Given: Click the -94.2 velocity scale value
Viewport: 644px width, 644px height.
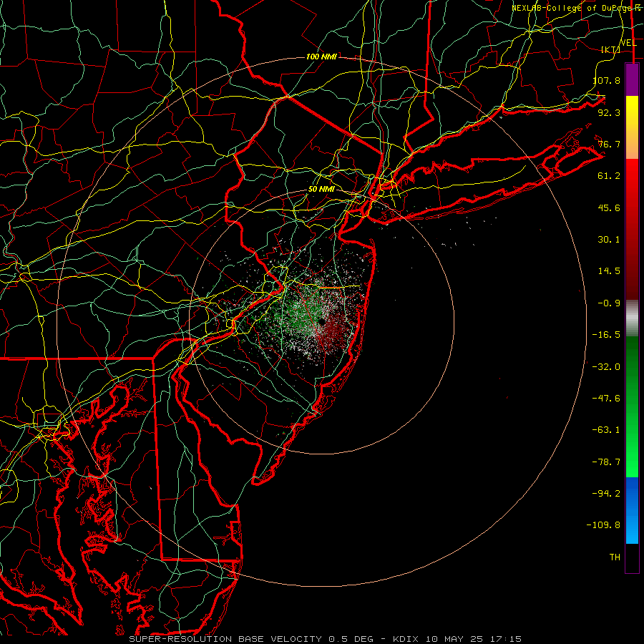Looking at the screenshot, I should [606, 493].
